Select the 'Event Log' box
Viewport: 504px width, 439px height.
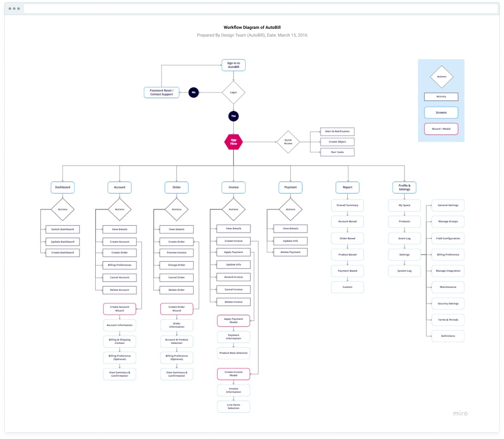(404, 238)
